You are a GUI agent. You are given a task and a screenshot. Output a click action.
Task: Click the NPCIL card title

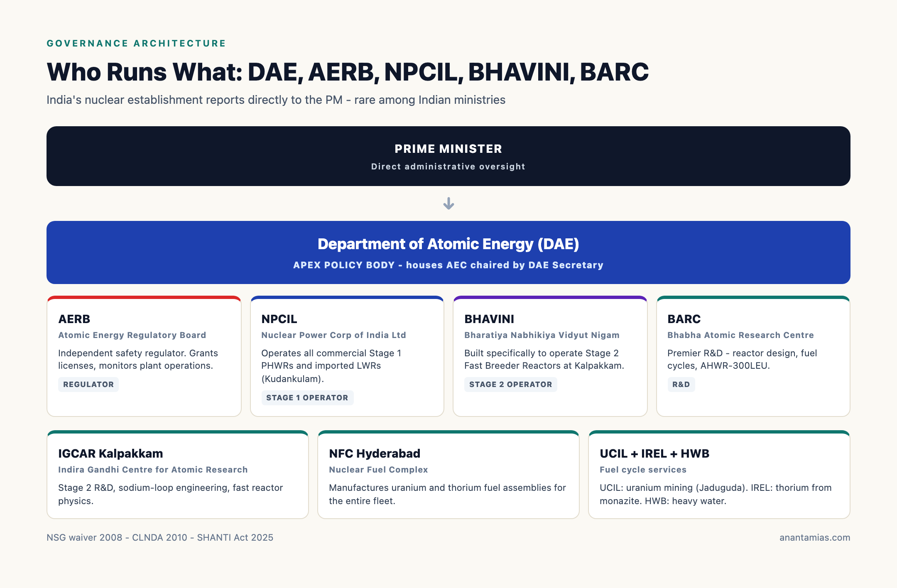point(279,319)
